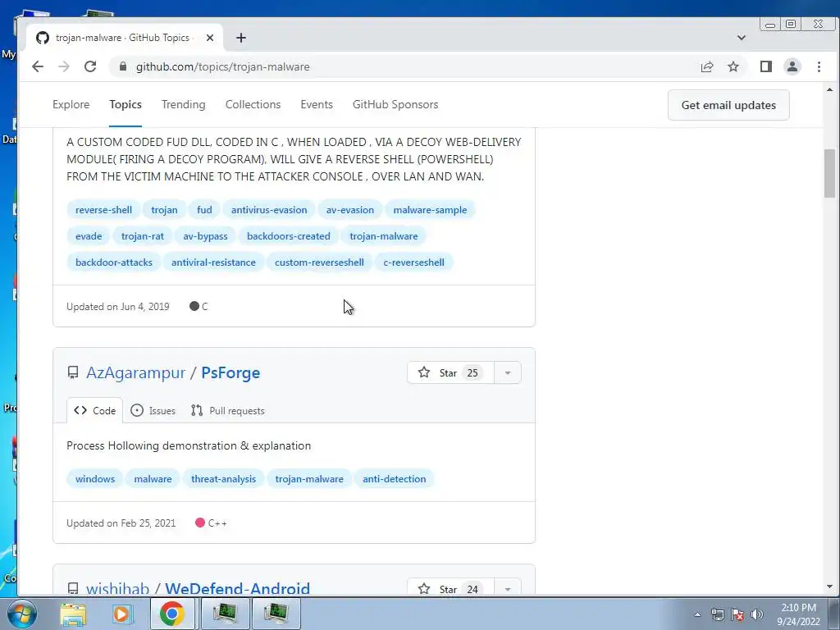Open the taskbar clock showing 2:10 PM
This screenshot has height=630, width=840.
tap(798, 614)
